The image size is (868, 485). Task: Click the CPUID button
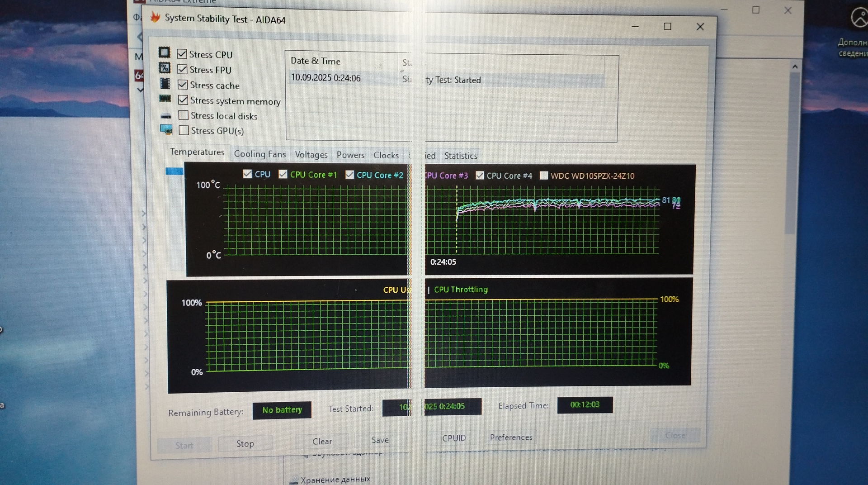click(453, 438)
